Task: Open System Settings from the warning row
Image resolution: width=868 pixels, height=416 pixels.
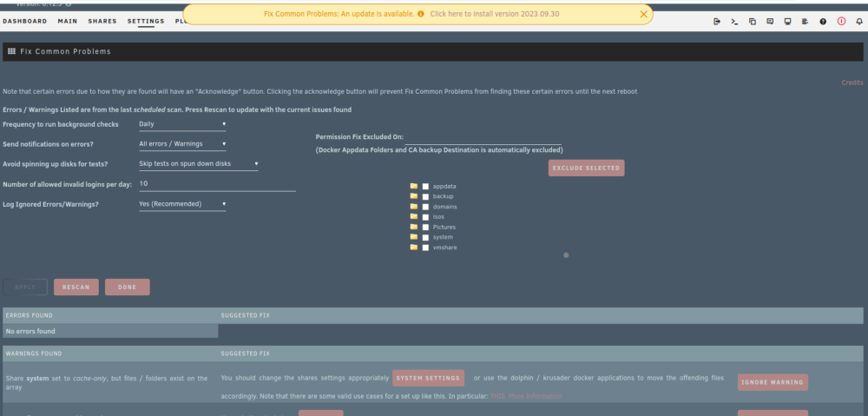Action: (x=429, y=379)
